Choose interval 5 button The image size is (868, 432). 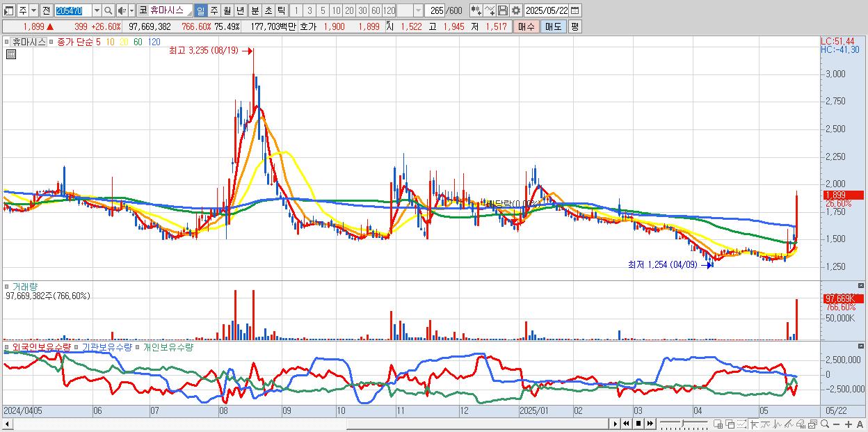pyautogui.click(x=323, y=10)
